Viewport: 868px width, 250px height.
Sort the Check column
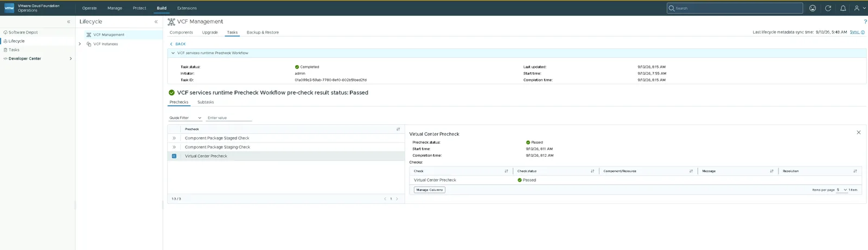pyautogui.click(x=506, y=171)
